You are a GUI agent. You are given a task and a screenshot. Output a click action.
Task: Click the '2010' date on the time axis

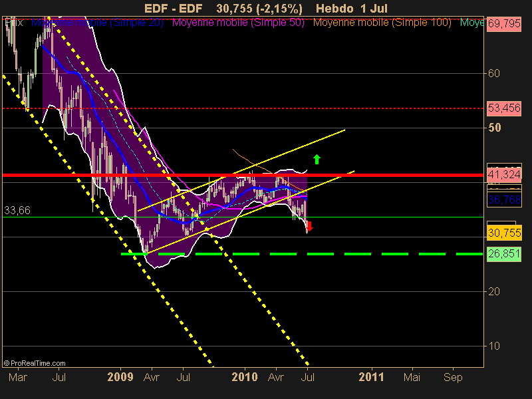tap(245, 377)
